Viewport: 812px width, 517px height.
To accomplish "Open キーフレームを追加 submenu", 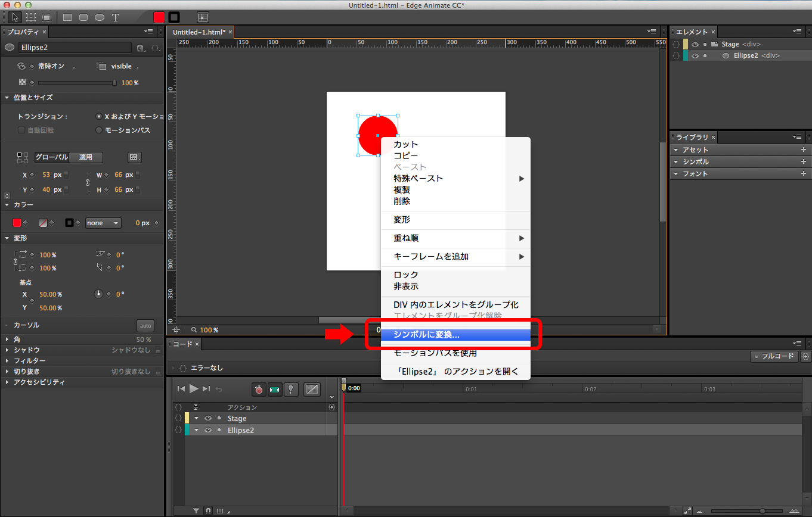I will (455, 257).
